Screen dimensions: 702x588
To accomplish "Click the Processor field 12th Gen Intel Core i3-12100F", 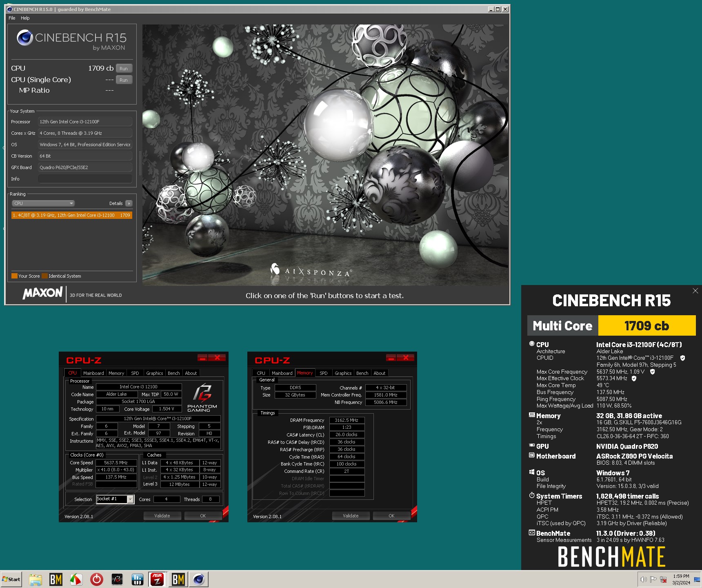I will point(85,122).
